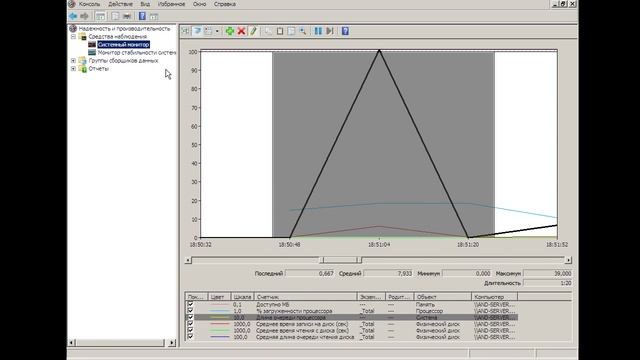Click the Zoom magnifier icon
This screenshot has width=640, height=360.
(303, 31)
